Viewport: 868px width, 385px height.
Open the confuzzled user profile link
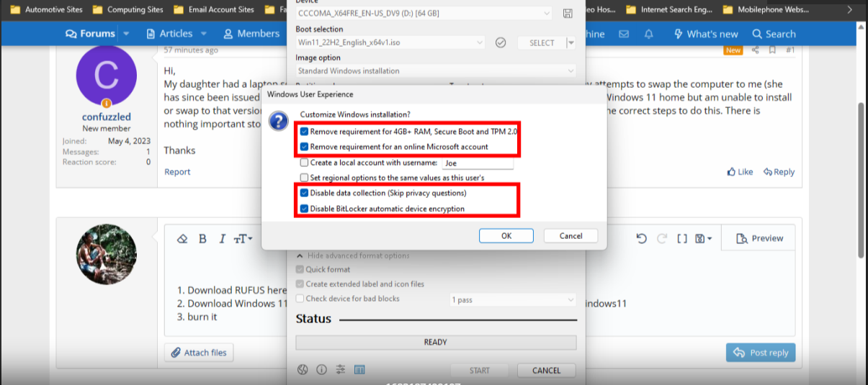(x=107, y=117)
